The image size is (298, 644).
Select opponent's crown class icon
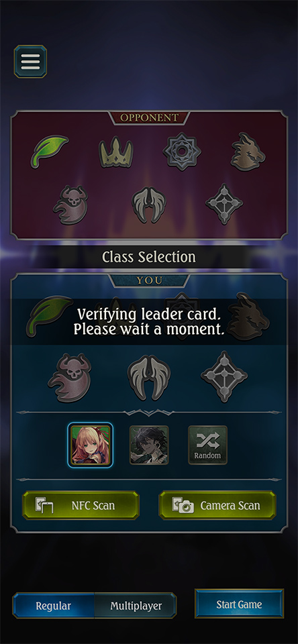(x=116, y=152)
